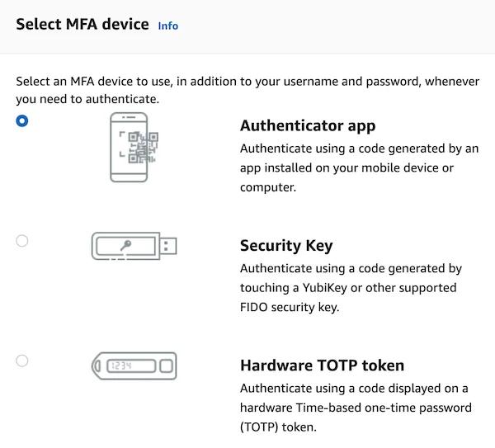Select the Authenticator app radio button

tap(22, 120)
